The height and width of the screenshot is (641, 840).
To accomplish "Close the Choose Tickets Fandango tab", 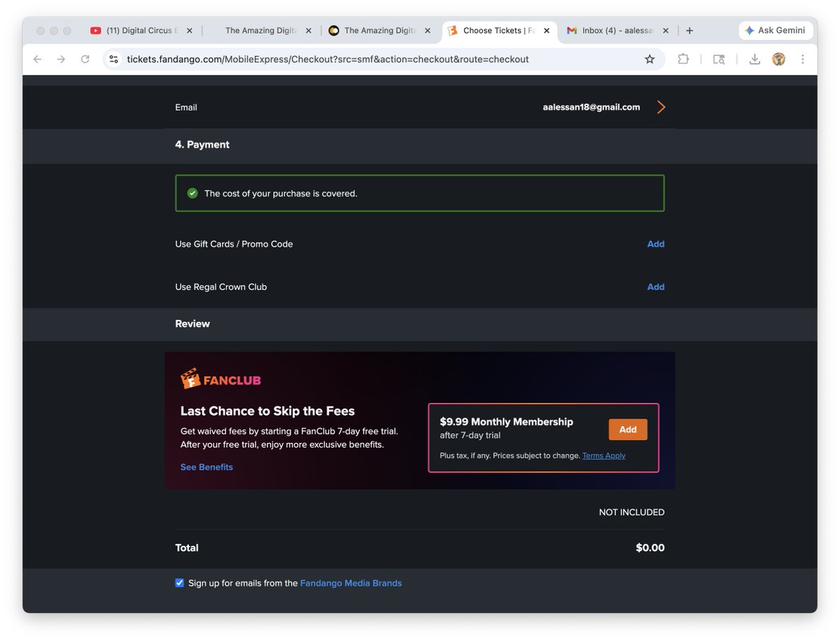I will coord(547,31).
